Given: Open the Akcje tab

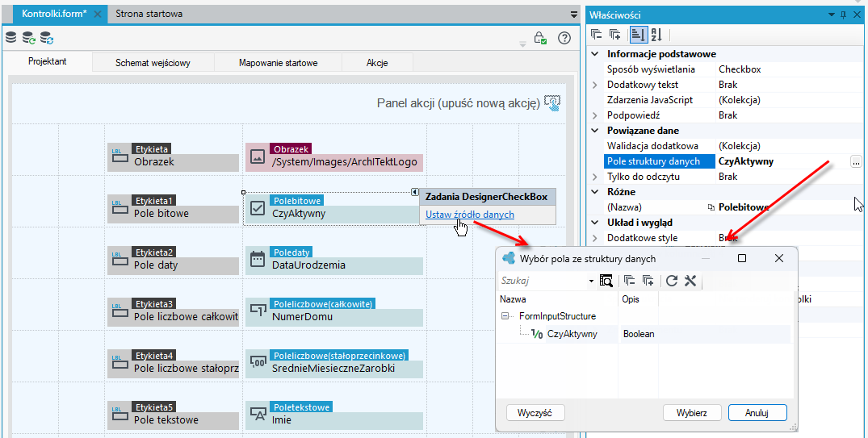Looking at the screenshot, I should 377,62.
